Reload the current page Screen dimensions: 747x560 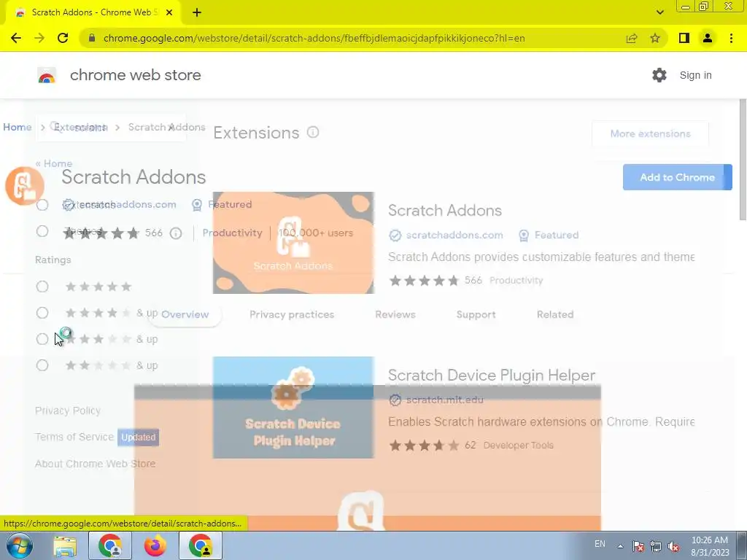pyautogui.click(x=63, y=38)
